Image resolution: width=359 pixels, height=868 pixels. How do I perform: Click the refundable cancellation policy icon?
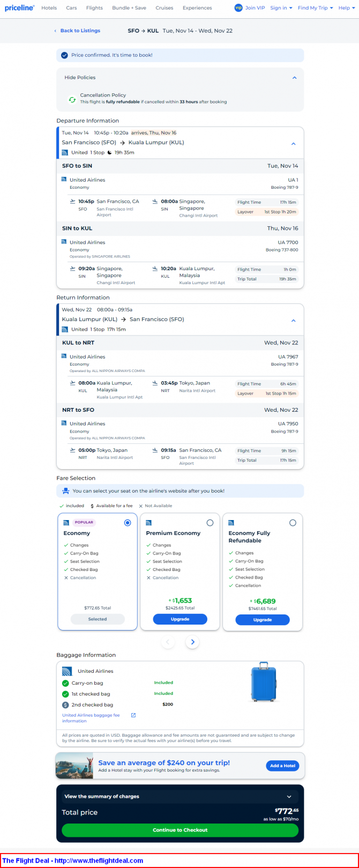[72, 99]
